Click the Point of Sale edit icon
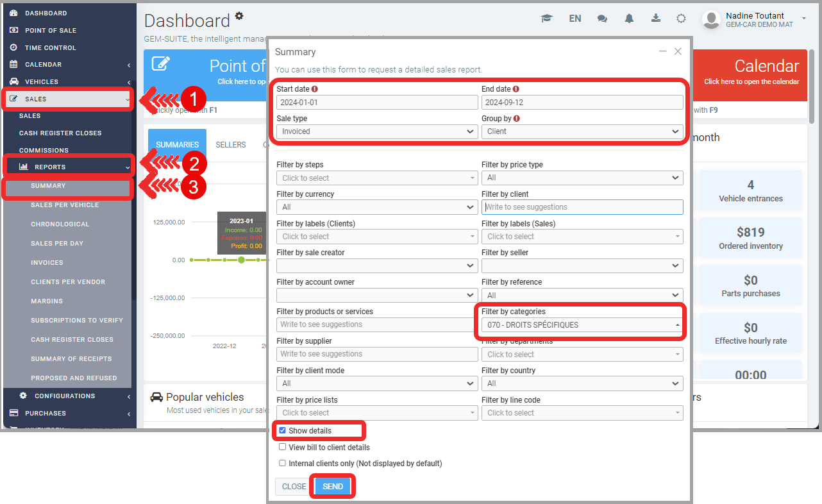The width and height of the screenshot is (822, 504). tap(161, 64)
